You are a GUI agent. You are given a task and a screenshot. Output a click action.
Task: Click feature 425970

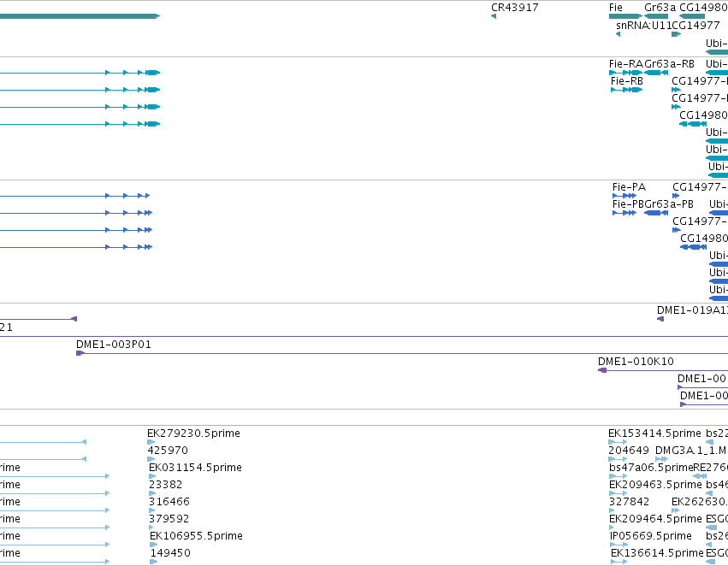pos(151,459)
